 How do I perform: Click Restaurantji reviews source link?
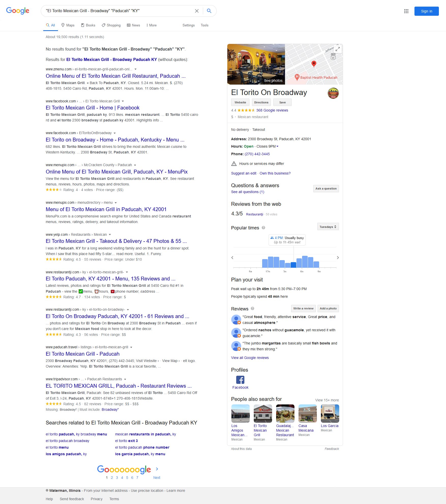[x=255, y=214]
